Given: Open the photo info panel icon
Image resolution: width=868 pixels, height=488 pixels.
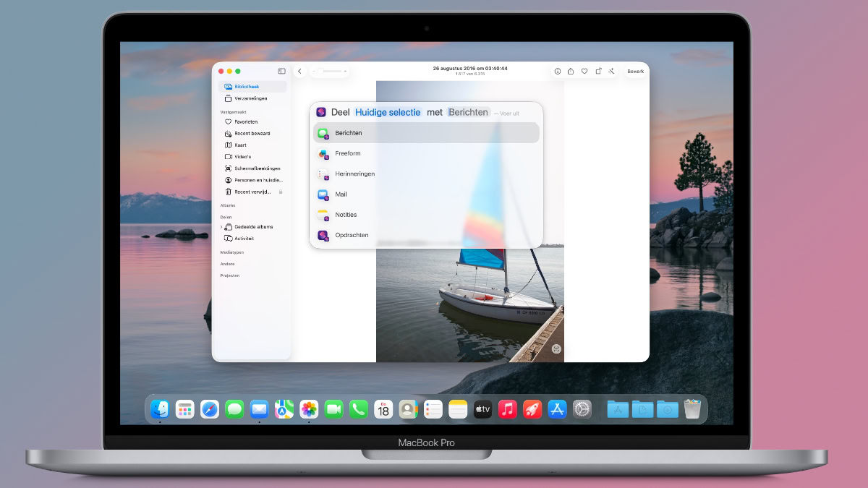Looking at the screenshot, I should (x=558, y=72).
